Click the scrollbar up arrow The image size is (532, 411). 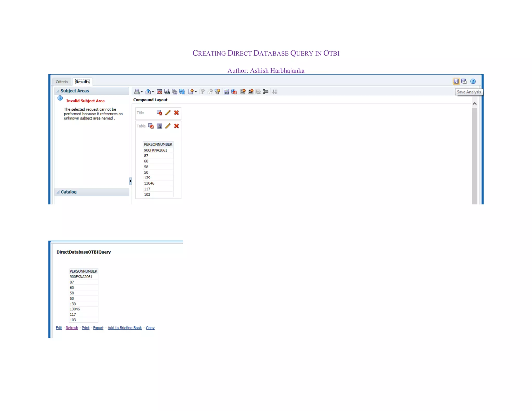click(x=475, y=104)
